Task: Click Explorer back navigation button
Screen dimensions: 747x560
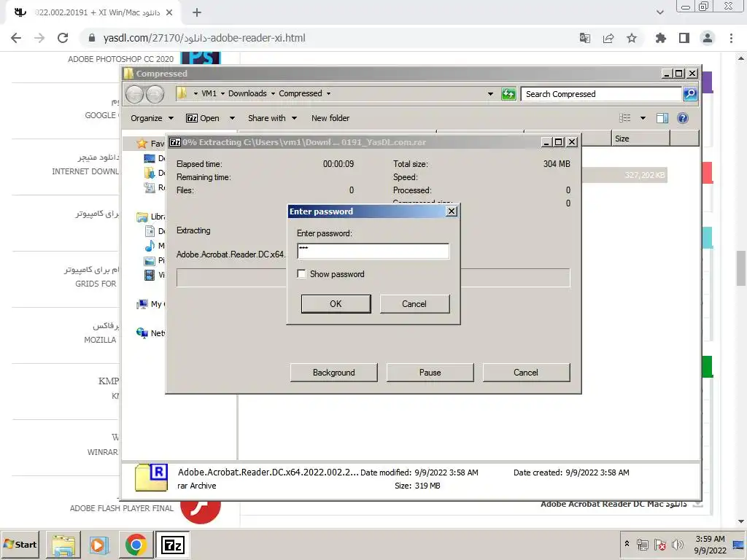Action: coord(135,94)
